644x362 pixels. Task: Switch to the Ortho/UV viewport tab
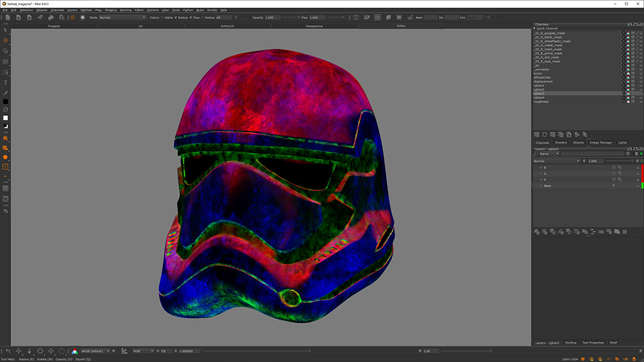pos(227,26)
